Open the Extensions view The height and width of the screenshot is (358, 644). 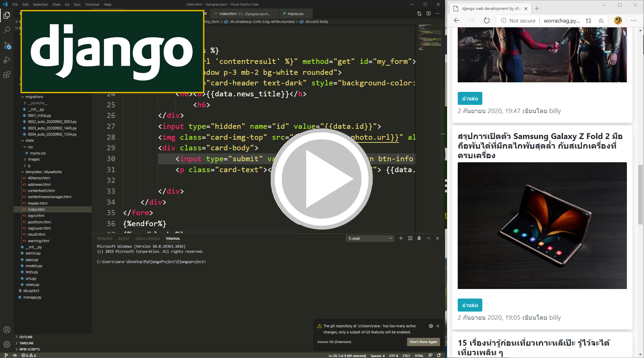click(x=7, y=75)
